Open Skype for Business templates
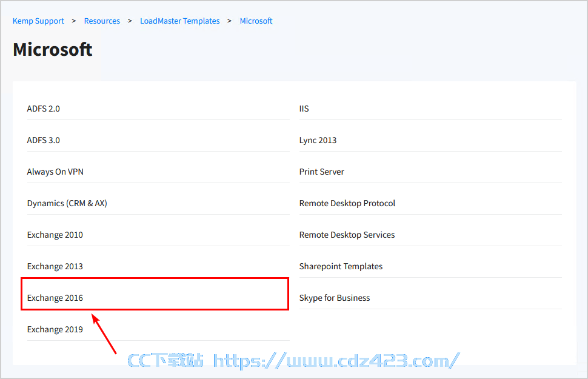 (x=335, y=298)
